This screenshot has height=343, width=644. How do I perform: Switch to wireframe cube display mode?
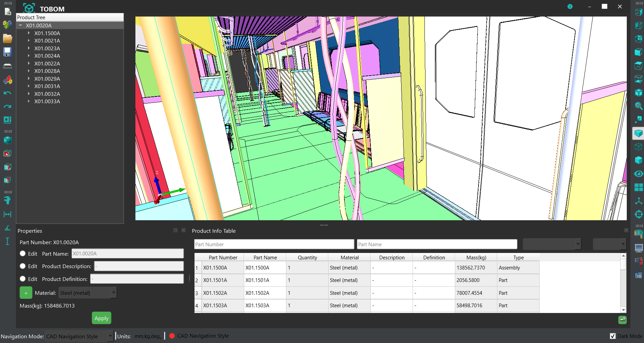(638, 147)
